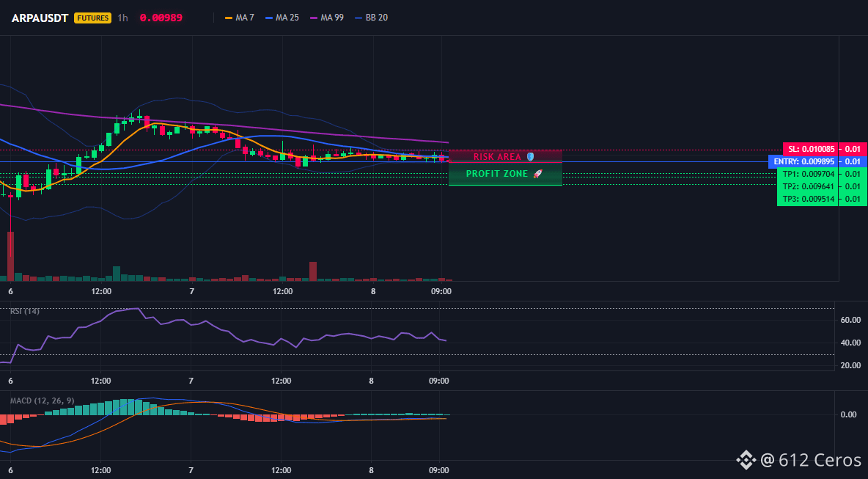Toggle the MA 99 legend entry
868x479 pixels.
coord(327,18)
